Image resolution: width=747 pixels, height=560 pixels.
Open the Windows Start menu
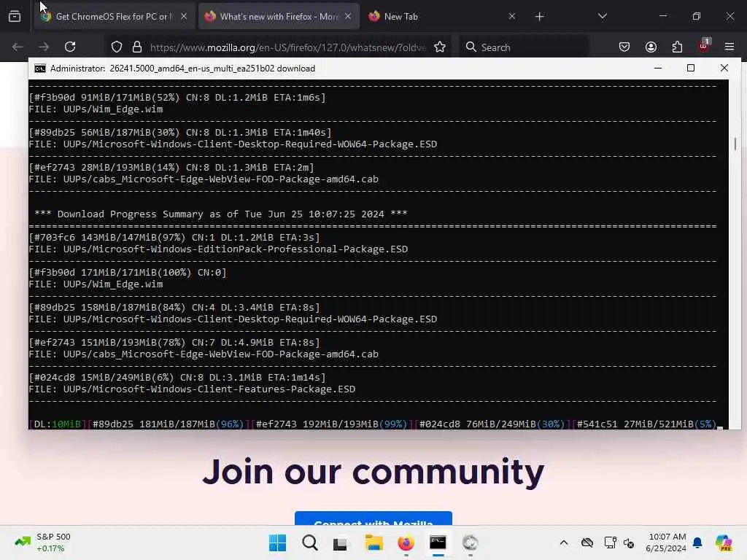(x=277, y=542)
